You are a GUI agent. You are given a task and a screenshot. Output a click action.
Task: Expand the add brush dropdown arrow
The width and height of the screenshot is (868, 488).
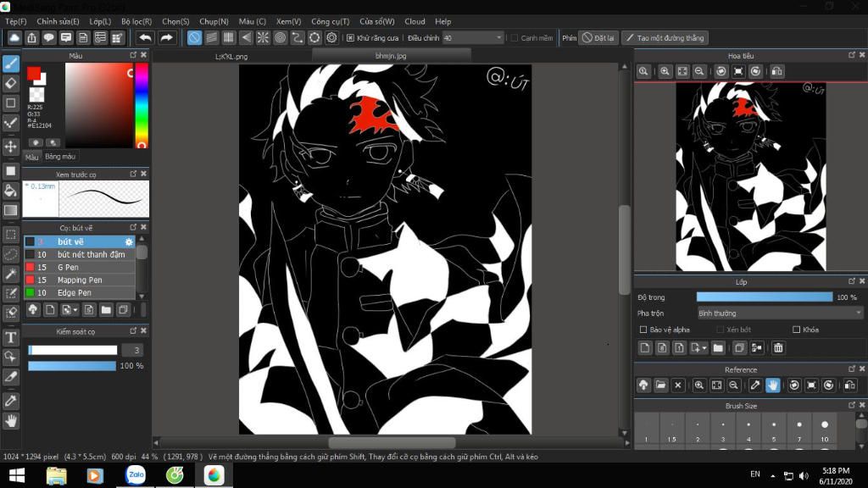[x=75, y=310]
